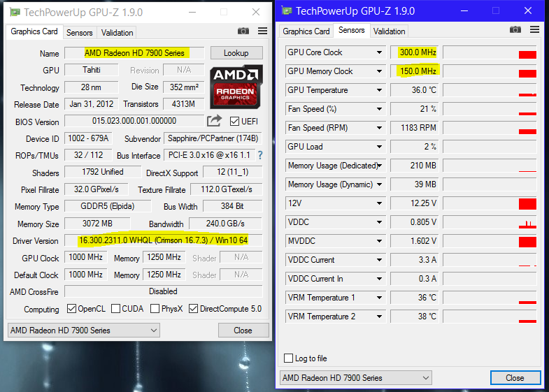Open the VDDC Current In sensor dropdown
This screenshot has height=392, width=549.
tap(379, 279)
